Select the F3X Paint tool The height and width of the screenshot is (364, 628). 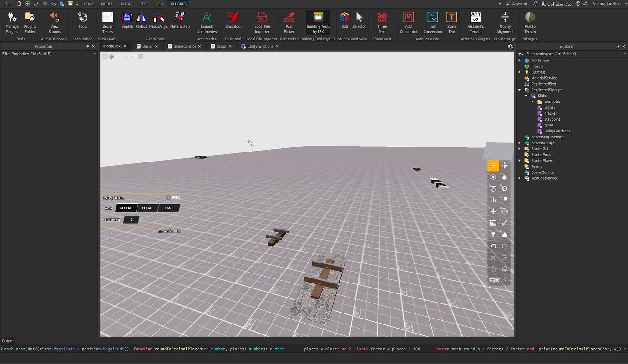tap(505, 177)
